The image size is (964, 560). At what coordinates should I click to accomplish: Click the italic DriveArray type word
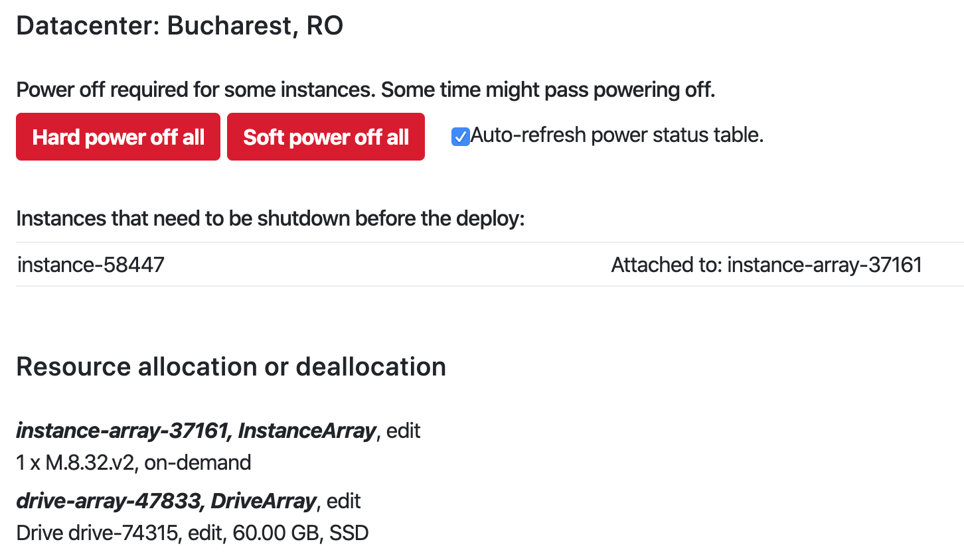(263, 501)
